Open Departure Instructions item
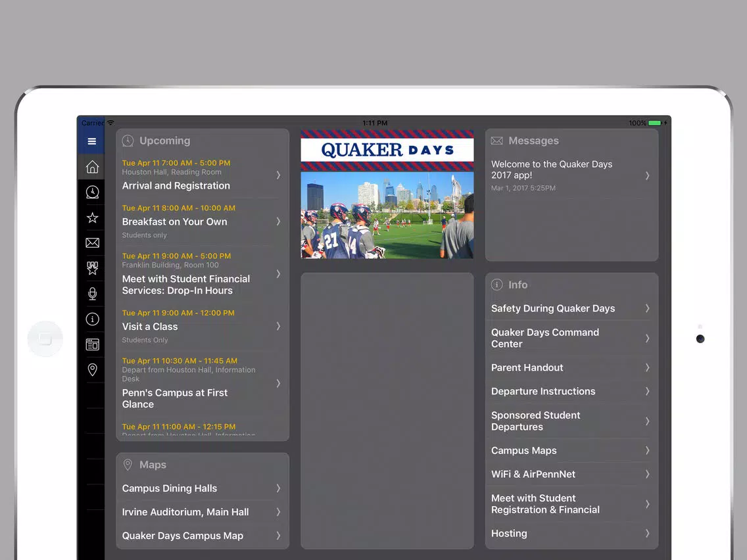This screenshot has height=560, width=747. coord(571,392)
